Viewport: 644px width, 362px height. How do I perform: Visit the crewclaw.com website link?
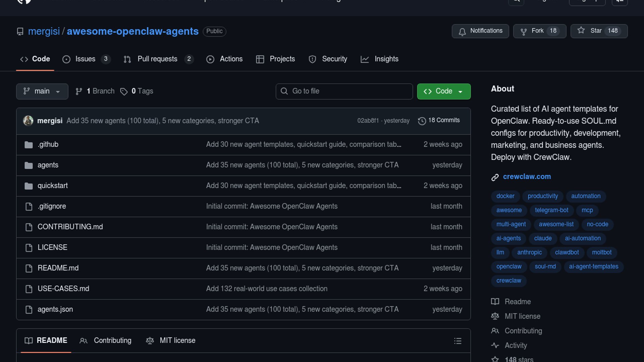click(x=527, y=177)
